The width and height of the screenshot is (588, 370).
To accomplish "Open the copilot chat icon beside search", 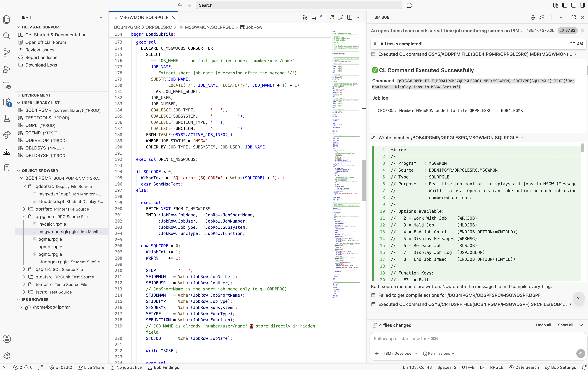I will [409, 5].
